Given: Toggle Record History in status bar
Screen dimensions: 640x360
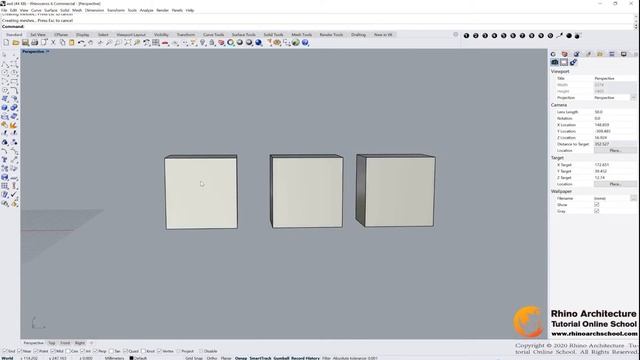Looking at the screenshot, I should coord(305,358).
